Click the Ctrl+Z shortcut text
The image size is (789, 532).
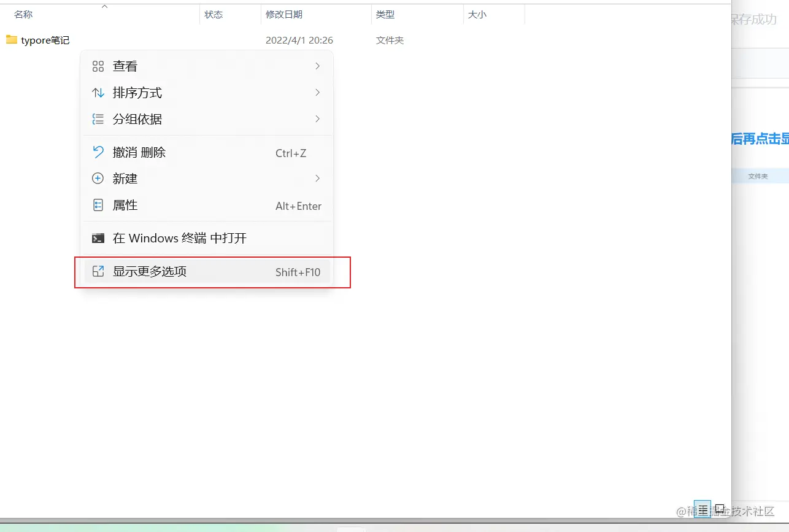tap(291, 153)
